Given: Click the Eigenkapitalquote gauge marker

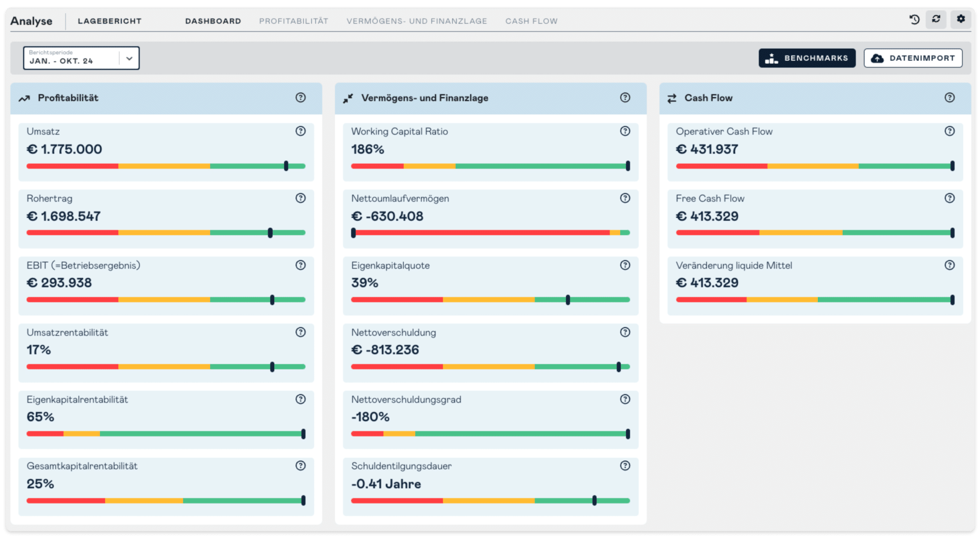Looking at the screenshot, I should click(x=568, y=300).
